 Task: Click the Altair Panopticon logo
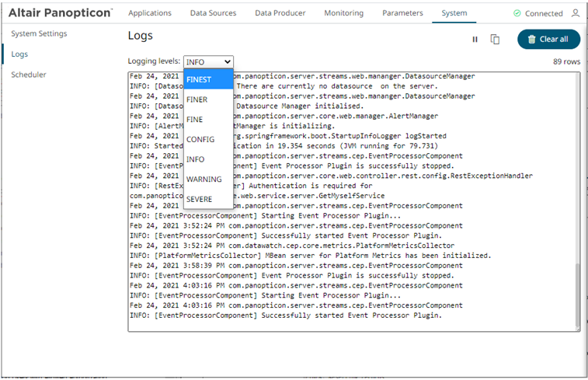[61, 12]
